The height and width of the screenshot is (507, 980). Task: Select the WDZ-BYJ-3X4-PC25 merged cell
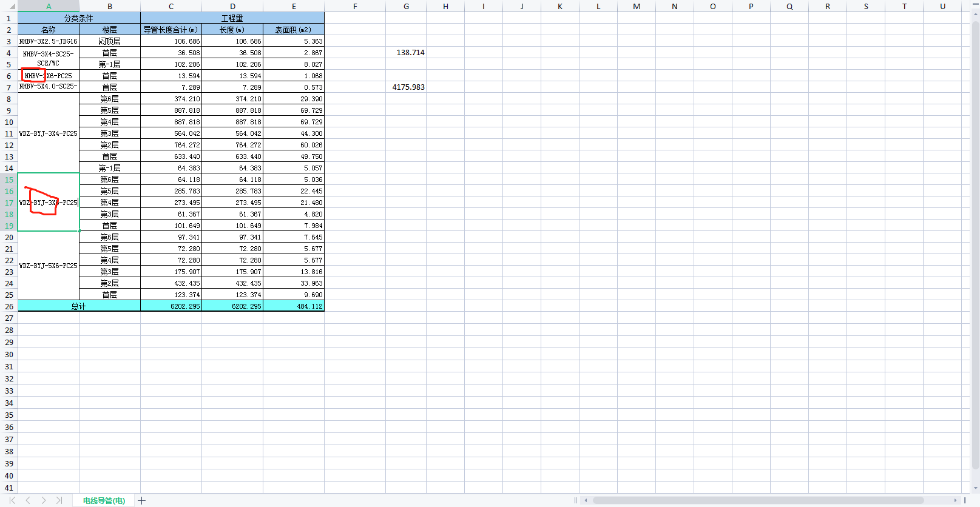pos(49,133)
